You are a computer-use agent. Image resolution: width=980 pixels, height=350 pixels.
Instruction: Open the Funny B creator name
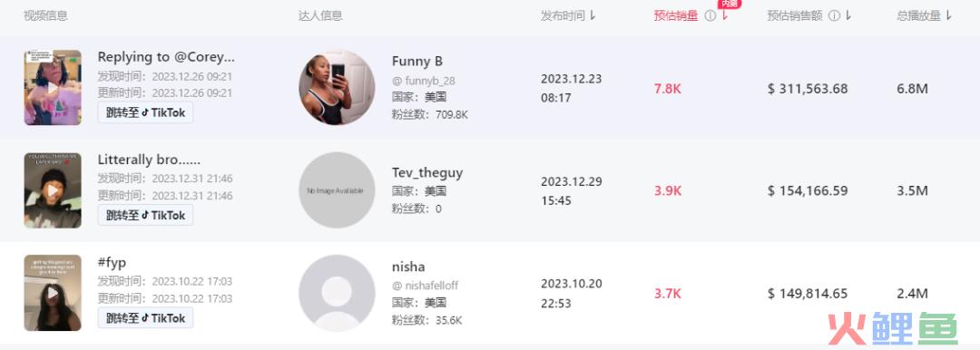(x=417, y=62)
